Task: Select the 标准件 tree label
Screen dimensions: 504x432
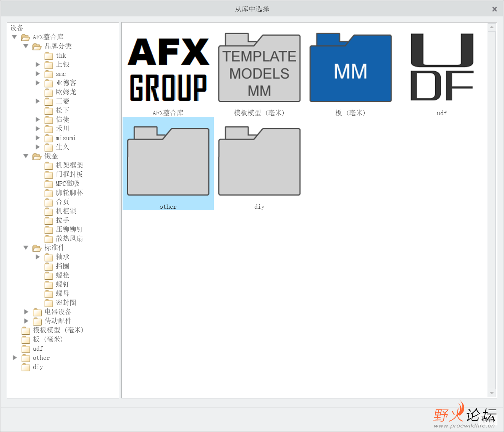Action: [x=55, y=248]
